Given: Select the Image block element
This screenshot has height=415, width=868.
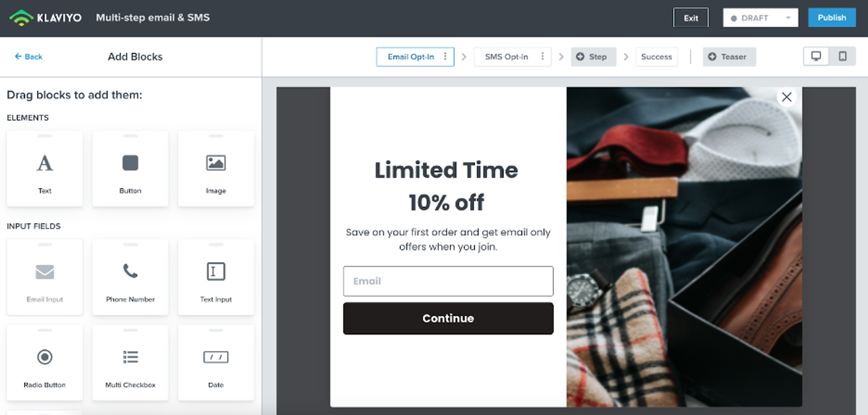Looking at the screenshot, I should (216, 168).
